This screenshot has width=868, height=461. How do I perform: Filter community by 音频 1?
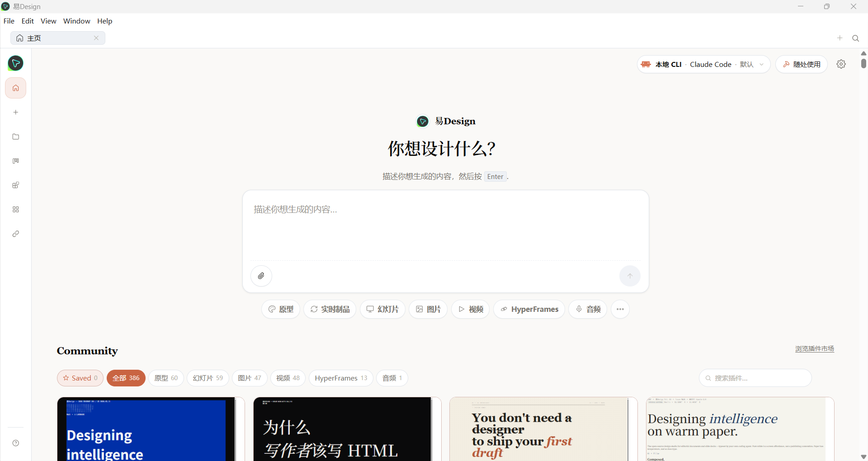[392, 378]
